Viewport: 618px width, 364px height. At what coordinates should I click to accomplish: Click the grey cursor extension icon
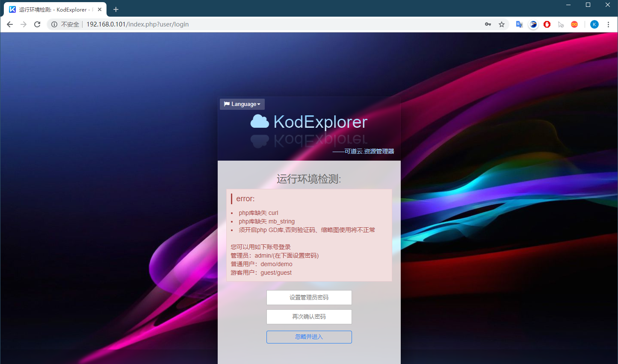(561, 24)
